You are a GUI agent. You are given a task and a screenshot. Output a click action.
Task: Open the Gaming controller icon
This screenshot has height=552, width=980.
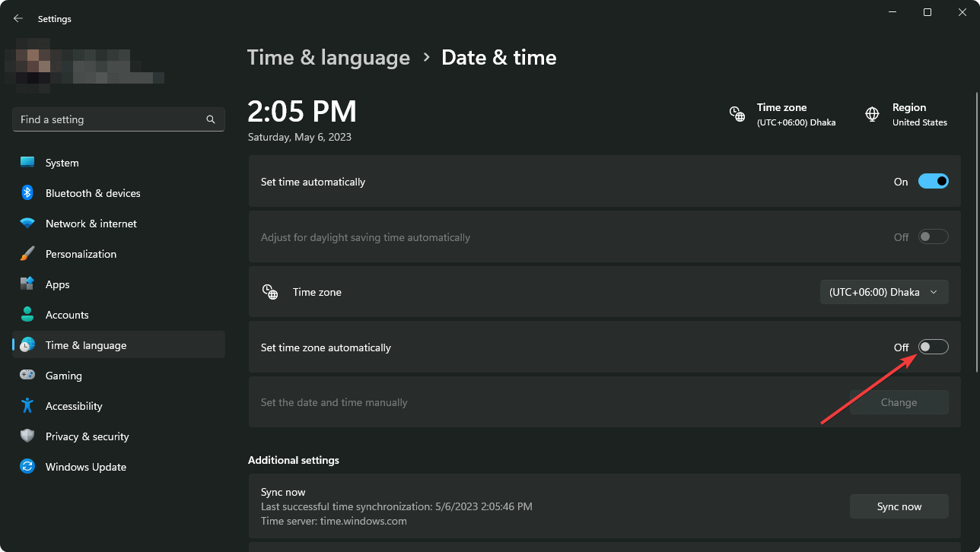[27, 375]
